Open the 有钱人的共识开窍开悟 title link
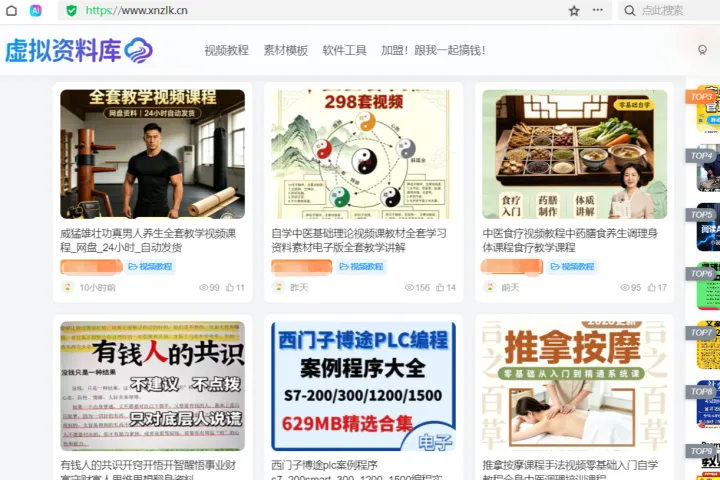Screen dimensions: 720x480 pyautogui.click(x=148, y=470)
